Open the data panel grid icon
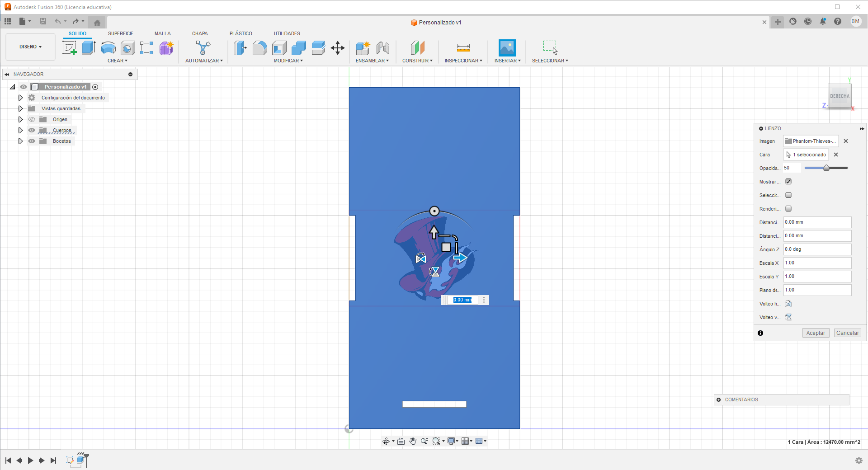The image size is (868, 470). click(8, 21)
